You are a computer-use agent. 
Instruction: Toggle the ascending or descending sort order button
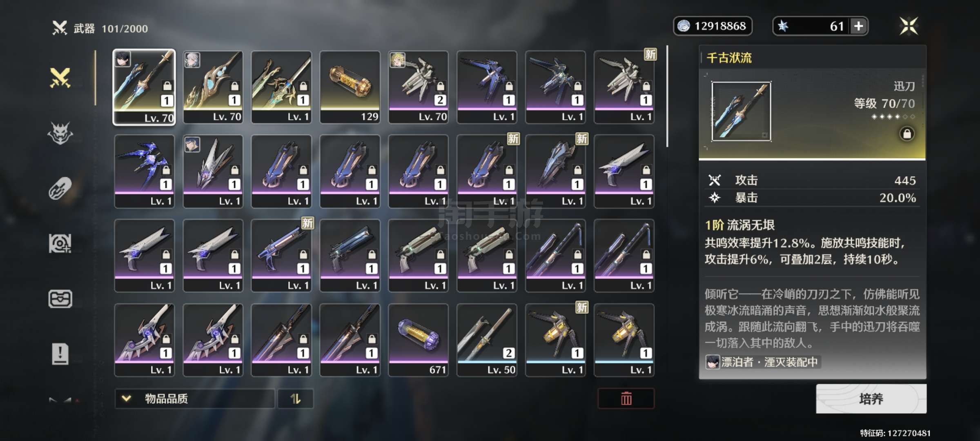tap(295, 399)
